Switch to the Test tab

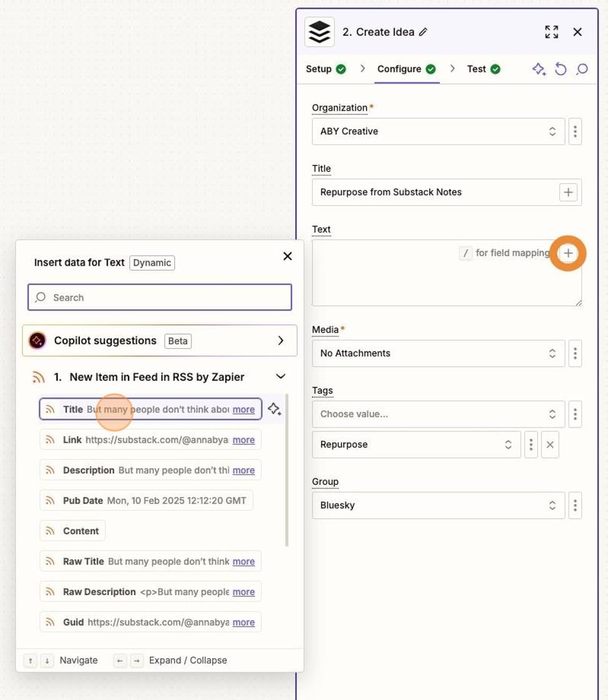point(477,69)
